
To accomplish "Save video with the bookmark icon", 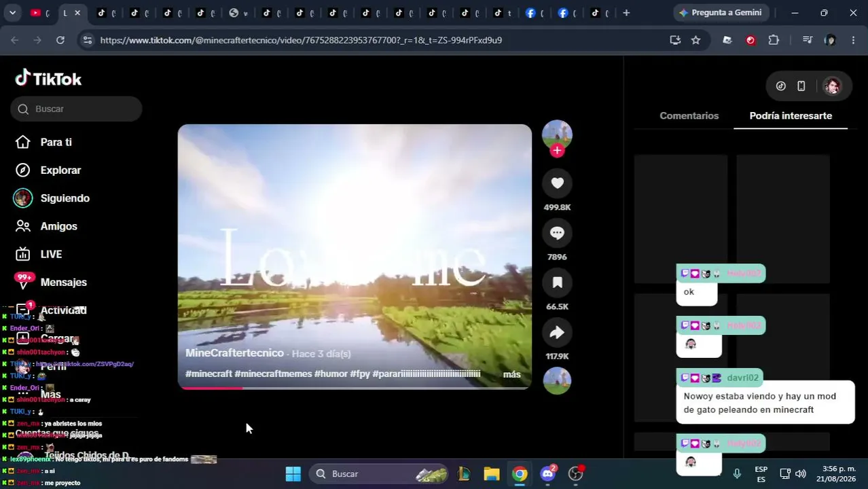I will [x=557, y=283].
